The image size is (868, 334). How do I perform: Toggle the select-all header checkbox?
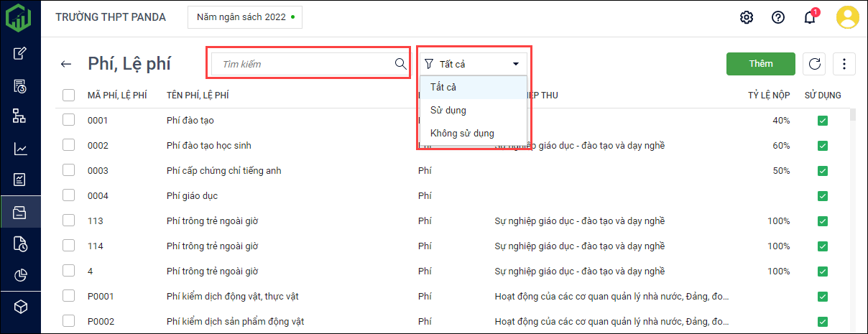coord(69,95)
